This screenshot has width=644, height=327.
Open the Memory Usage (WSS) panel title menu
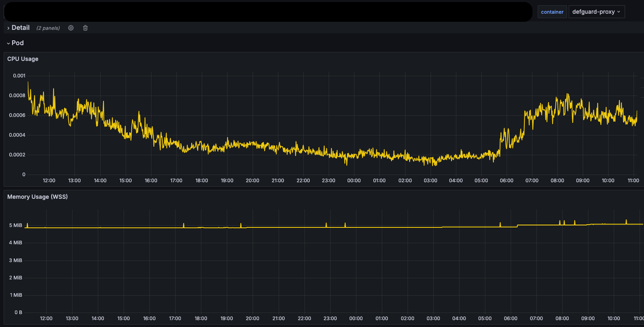click(37, 197)
